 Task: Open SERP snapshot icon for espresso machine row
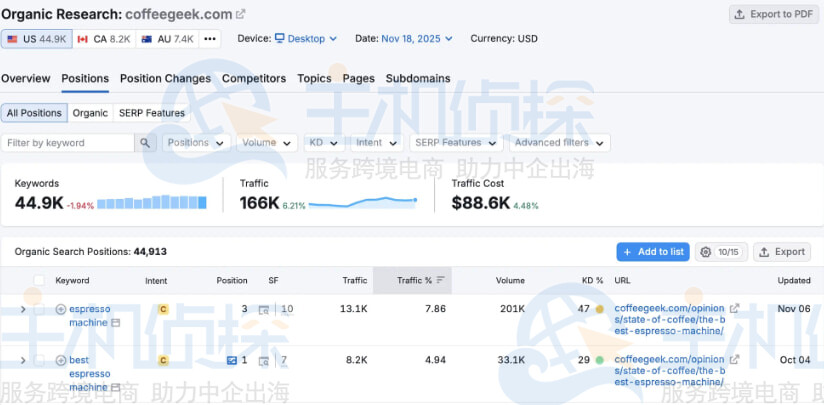264,310
